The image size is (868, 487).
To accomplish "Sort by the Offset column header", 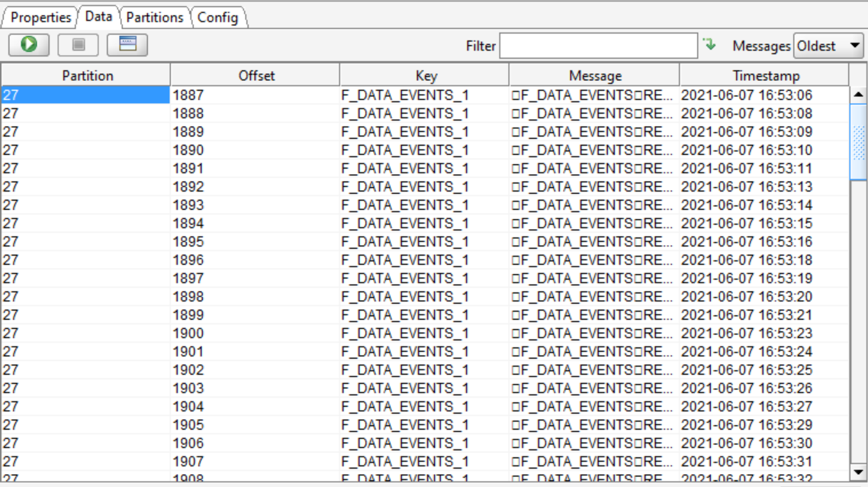I will click(x=256, y=76).
